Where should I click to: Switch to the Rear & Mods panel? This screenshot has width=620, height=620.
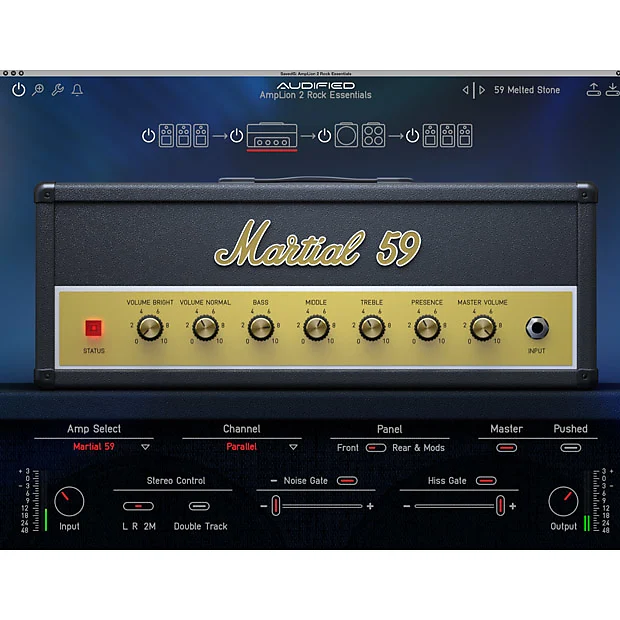(418, 448)
